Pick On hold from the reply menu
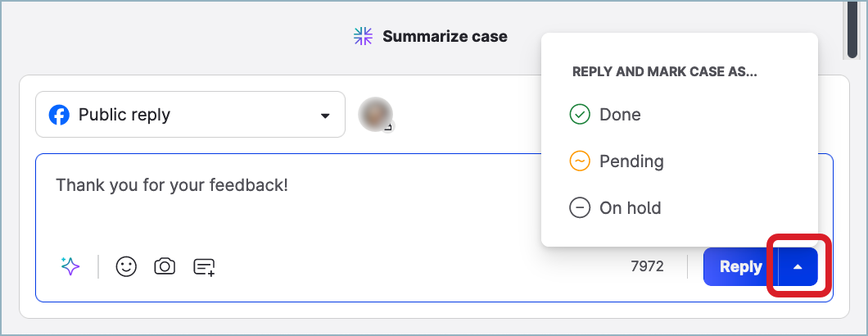868x336 pixels. (x=630, y=208)
